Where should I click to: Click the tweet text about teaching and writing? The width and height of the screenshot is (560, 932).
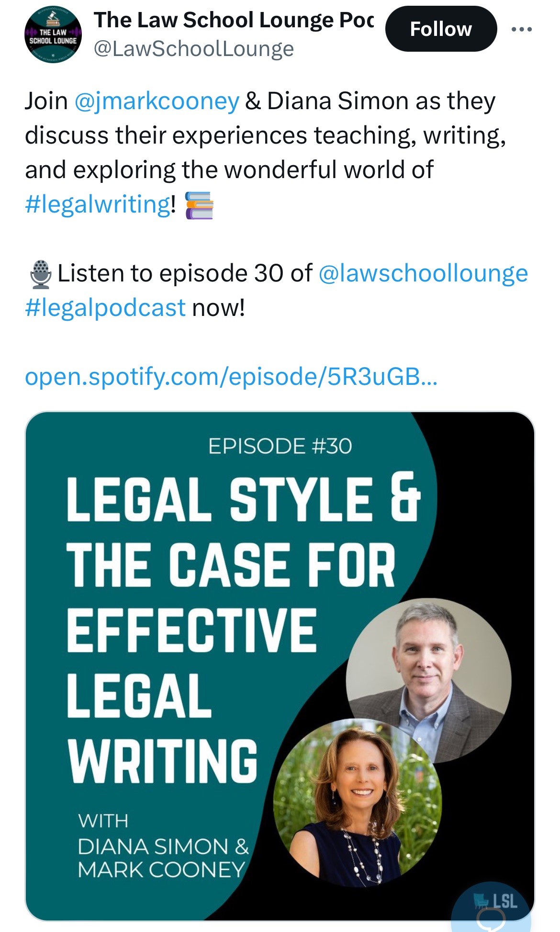tap(265, 135)
